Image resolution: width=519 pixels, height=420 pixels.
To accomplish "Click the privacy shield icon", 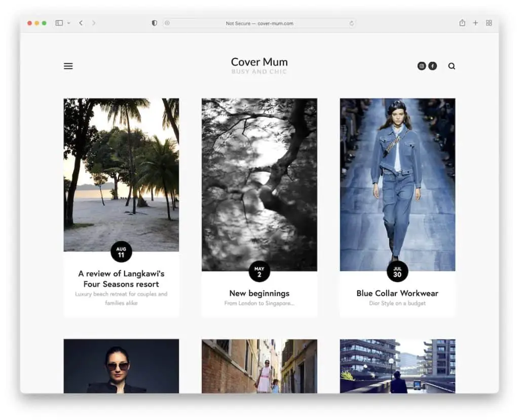I will pyautogui.click(x=155, y=23).
